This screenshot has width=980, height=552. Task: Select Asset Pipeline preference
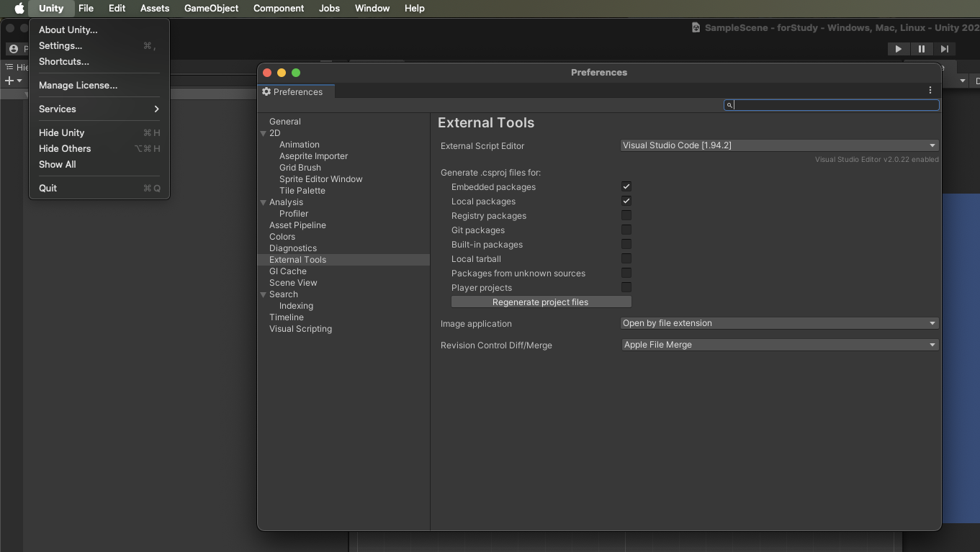(x=297, y=225)
